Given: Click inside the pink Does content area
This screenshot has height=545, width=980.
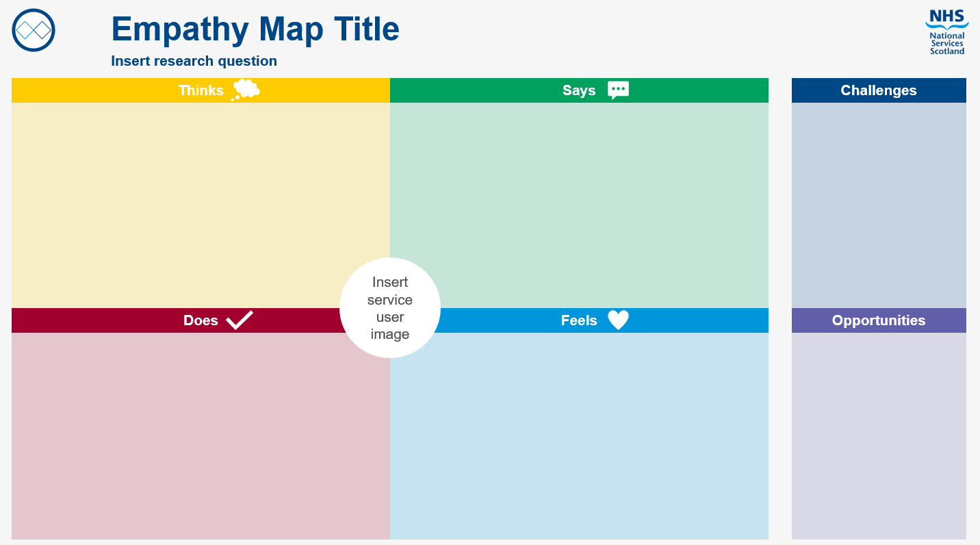Looking at the screenshot, I should coord(201,436).
